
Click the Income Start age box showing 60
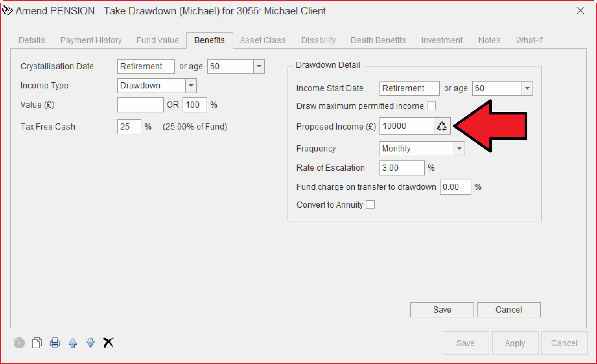coord(497,88)
